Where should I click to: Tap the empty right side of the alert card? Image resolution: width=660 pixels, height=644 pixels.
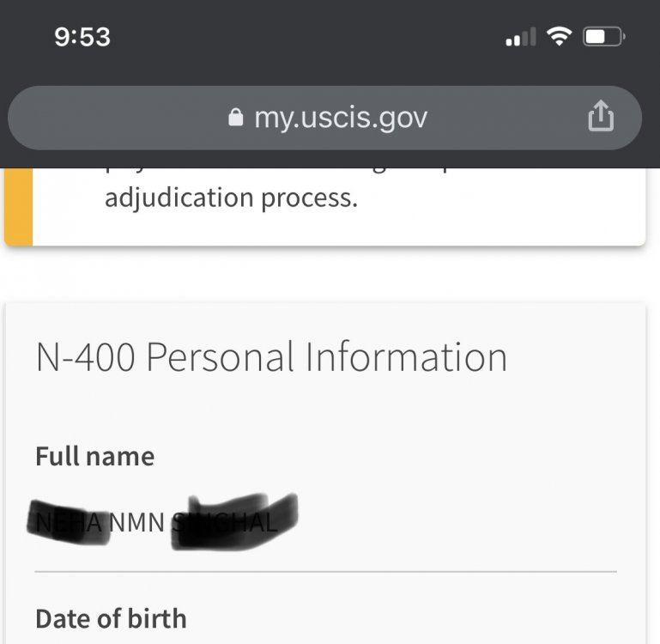532,204
